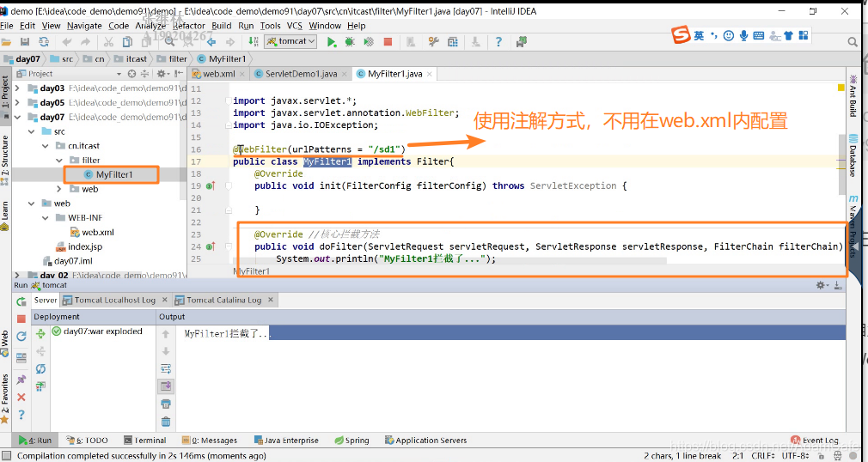Open the Build menu

click(x=222, y=26)
